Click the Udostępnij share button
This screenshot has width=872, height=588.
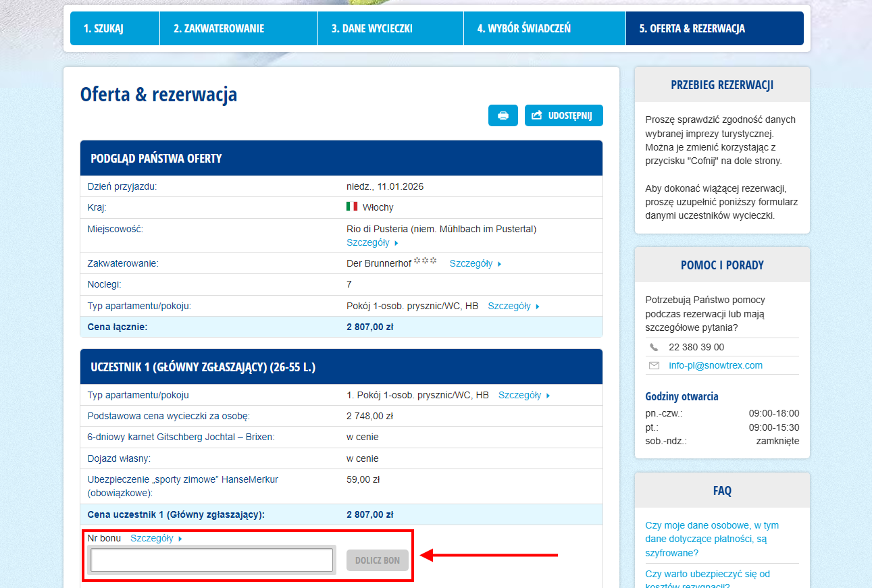coord(563,115)
